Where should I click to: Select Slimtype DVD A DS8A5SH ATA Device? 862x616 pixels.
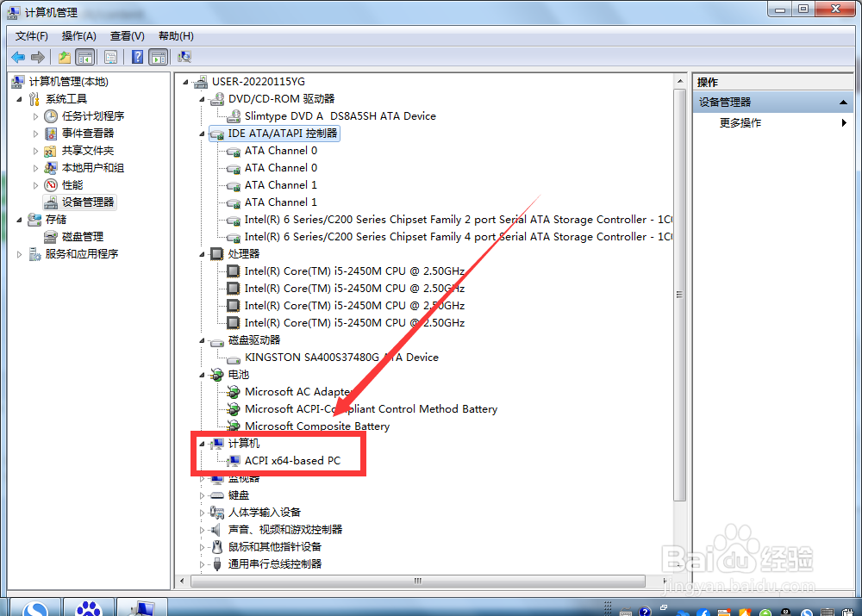point(340,116)
